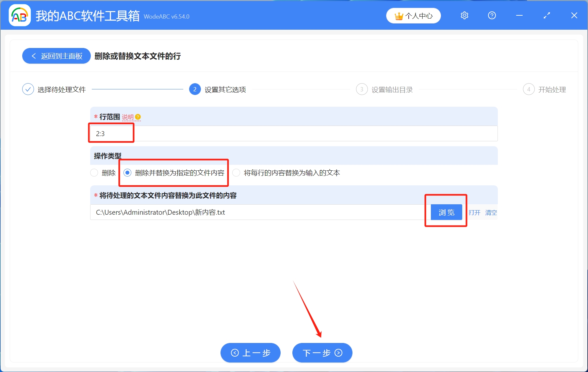Click the 下一步 next button
Screen dimensions: 588x372
[322, 353]
